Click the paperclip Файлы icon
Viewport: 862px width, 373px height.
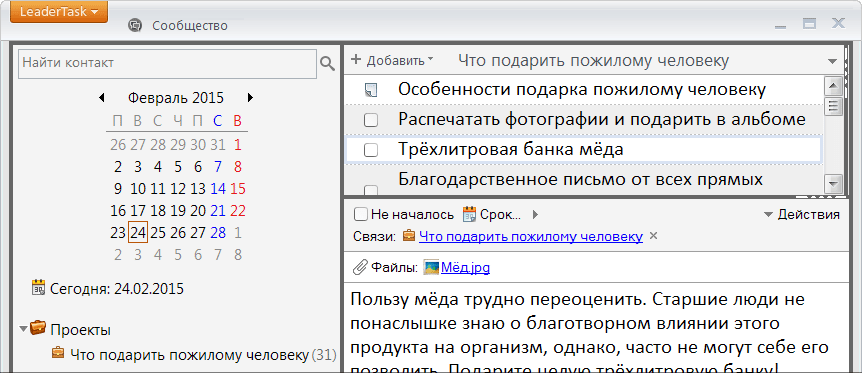point(360,267)
